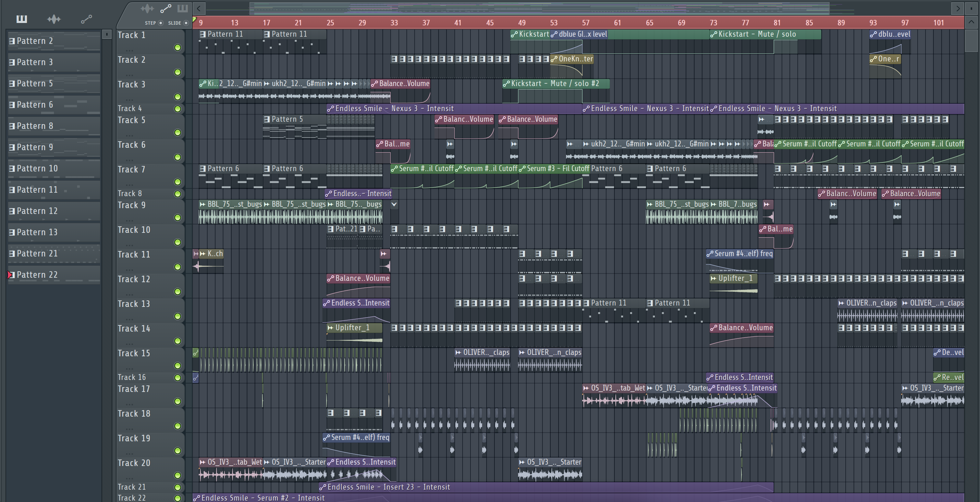This screenshot has height=502, width=980.
Task: Show patterns in the picker panel
Action: point(22,19)
